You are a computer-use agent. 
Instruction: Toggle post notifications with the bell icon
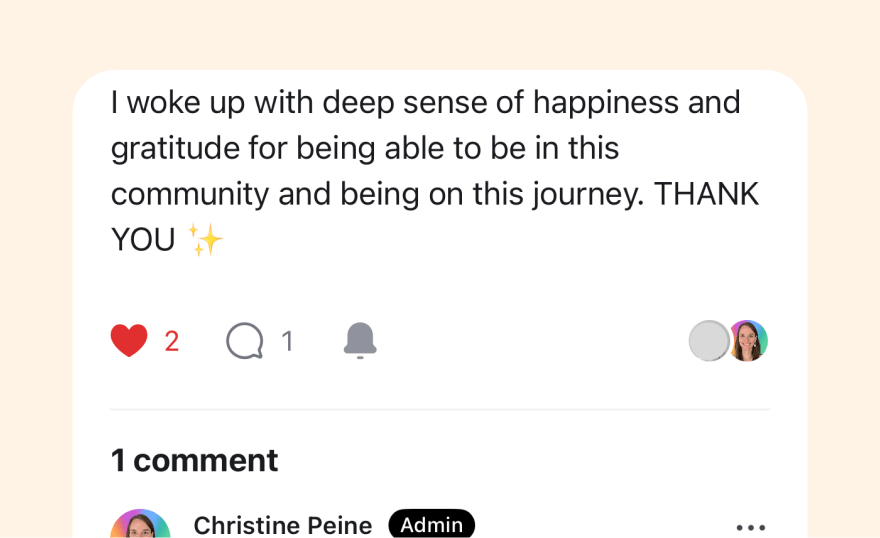coord(360,341)
